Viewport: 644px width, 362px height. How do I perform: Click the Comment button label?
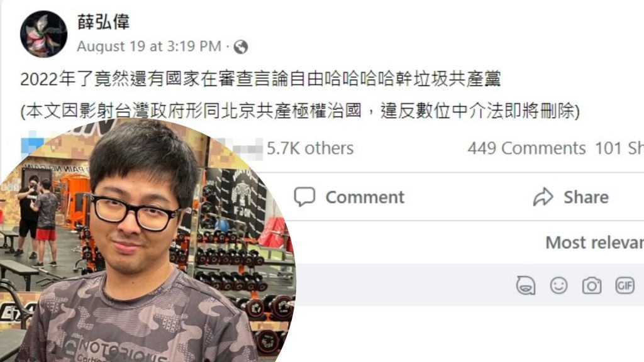(365, 197)
